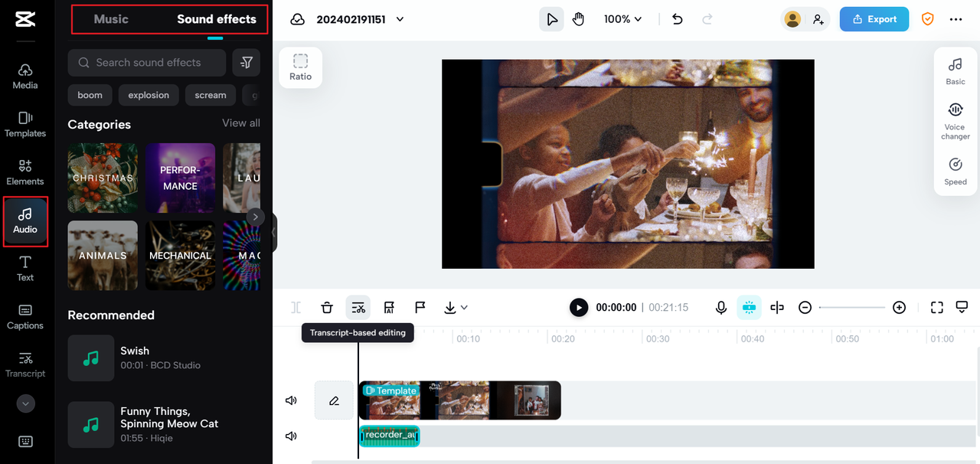Open the more options menu

coord(955,19)
